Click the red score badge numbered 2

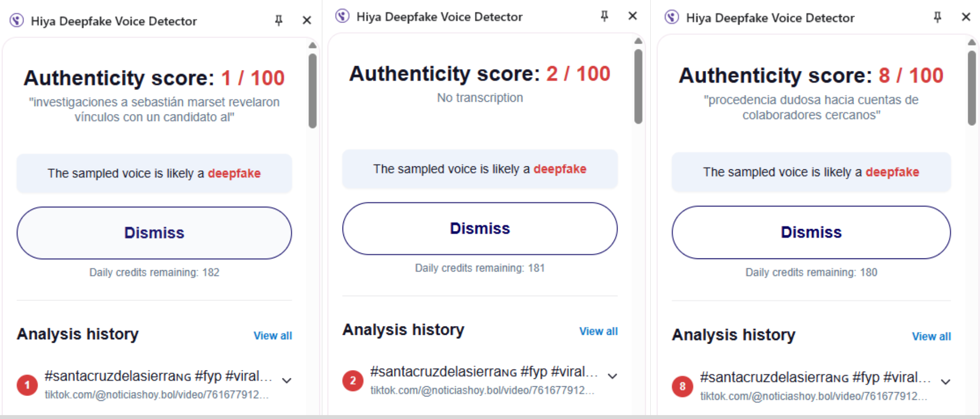click(353, 380)
